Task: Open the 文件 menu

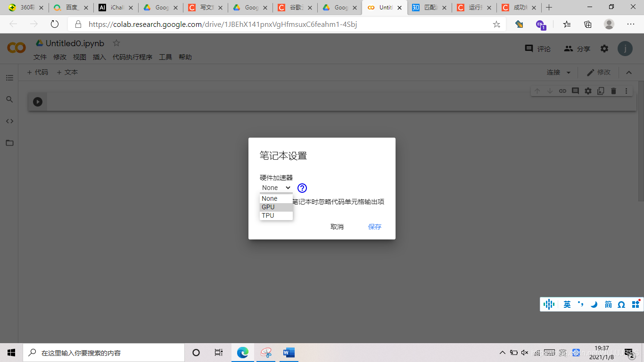Action: (x=40, y=57)
